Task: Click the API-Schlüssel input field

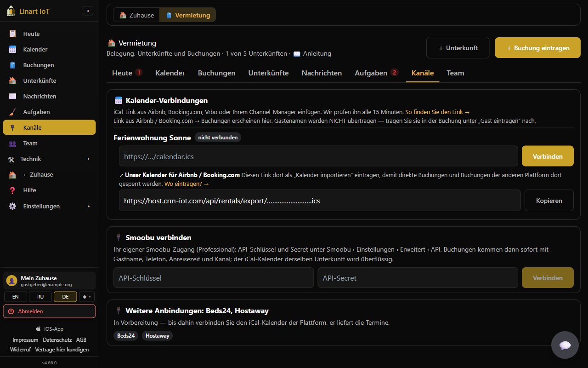Action: pos(214,278)
